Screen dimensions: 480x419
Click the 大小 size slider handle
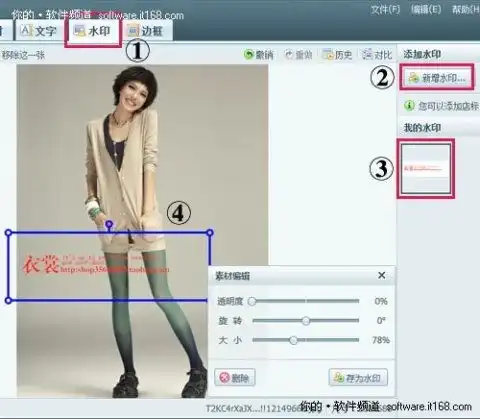click(x=293, y=340)
